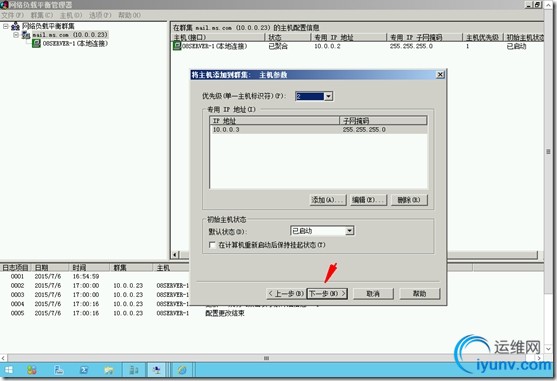This screenshot has height=381, width=557.
Task: Open the File menu
Action: [x=12, y=15]
